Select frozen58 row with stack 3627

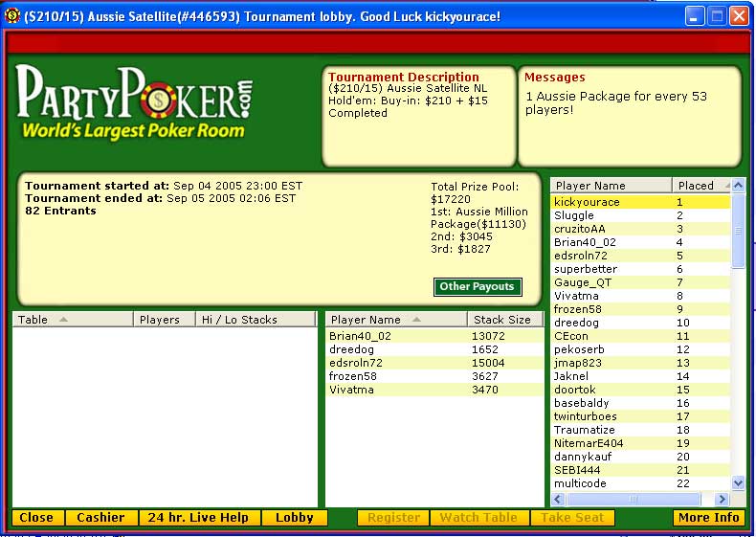coord(434,376)
